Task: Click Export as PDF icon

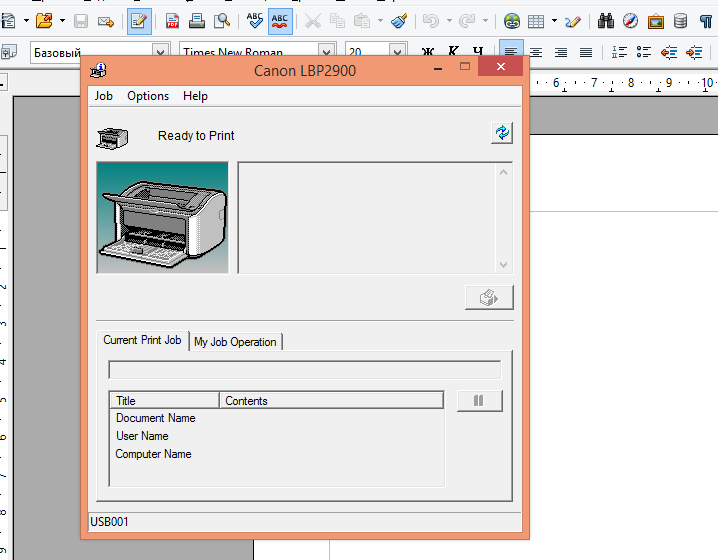Action: tap(173, 21)
